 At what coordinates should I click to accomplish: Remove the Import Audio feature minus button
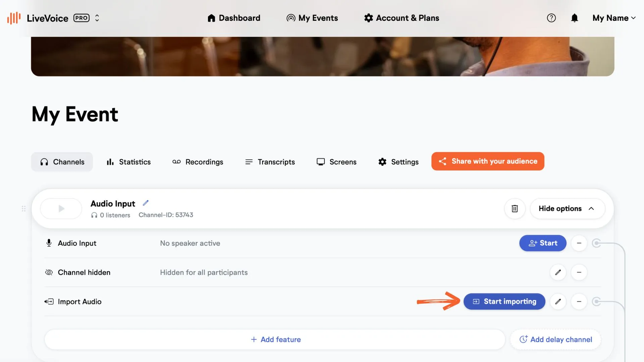tap(579, 301)
